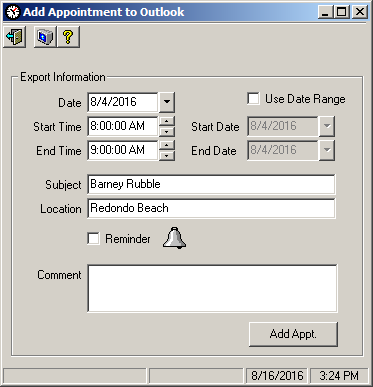Increase End Time with up spinner
Viewport: 373px width, 387px height.
(x=167, y=145)
